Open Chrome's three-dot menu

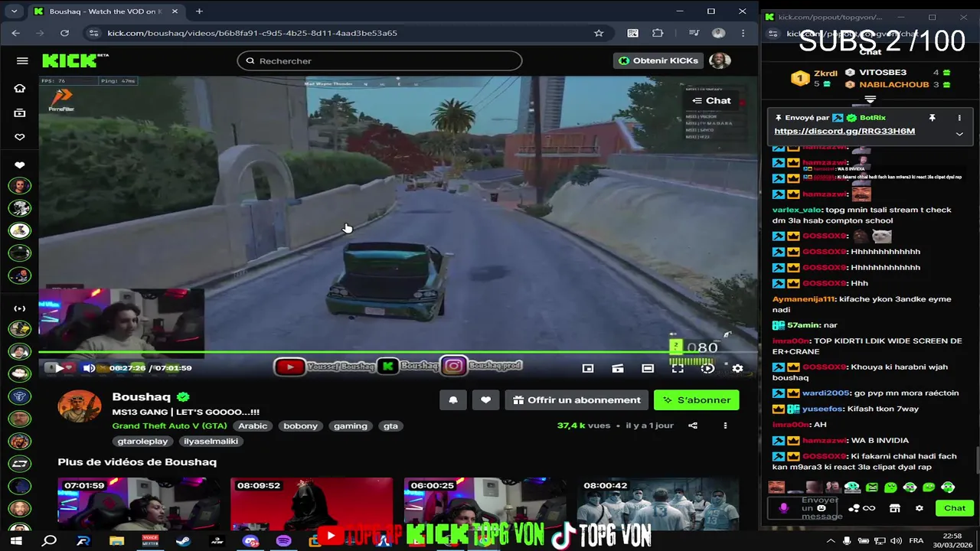[743, 33]
